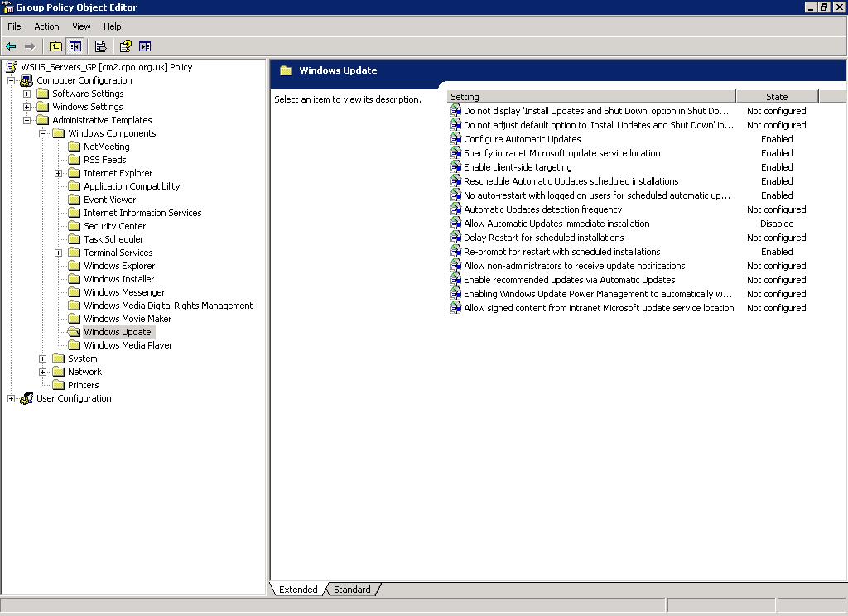
Task: Click the Show/Hide Action Pane toolbar icon
Action: [x=145, y=46]
